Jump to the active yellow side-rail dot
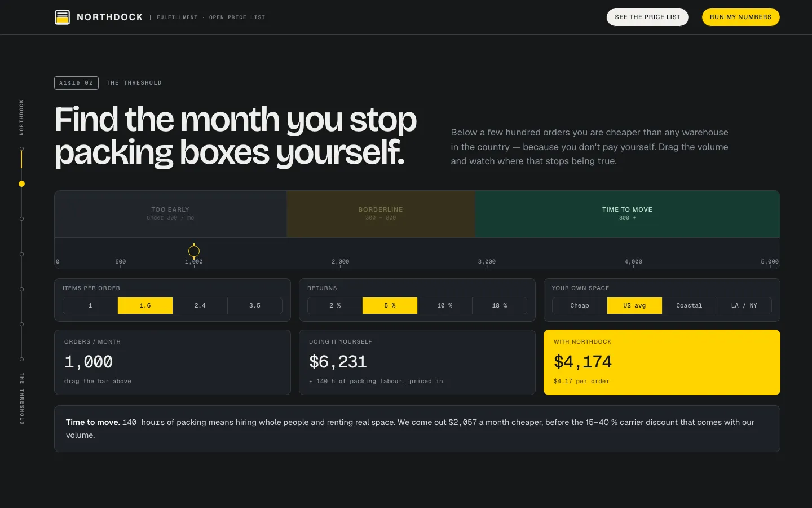Screen dimensions: 812x508 pyautogui.click(x=21, y=183)
